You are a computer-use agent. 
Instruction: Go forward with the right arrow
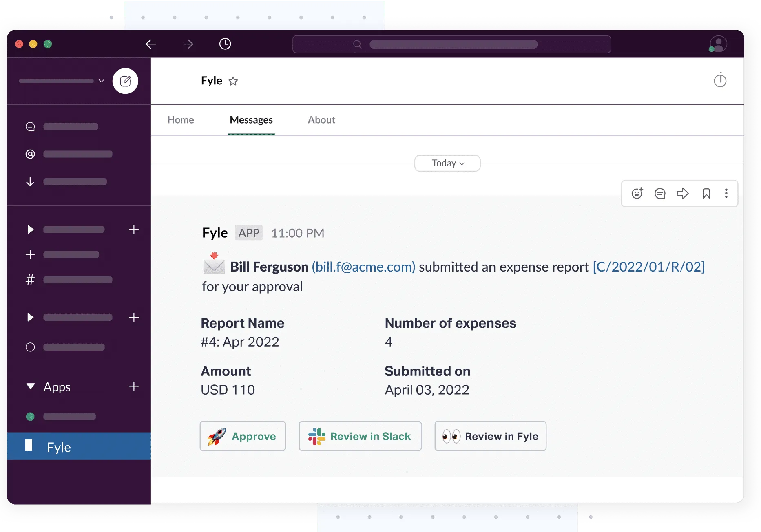click(188, 44)
